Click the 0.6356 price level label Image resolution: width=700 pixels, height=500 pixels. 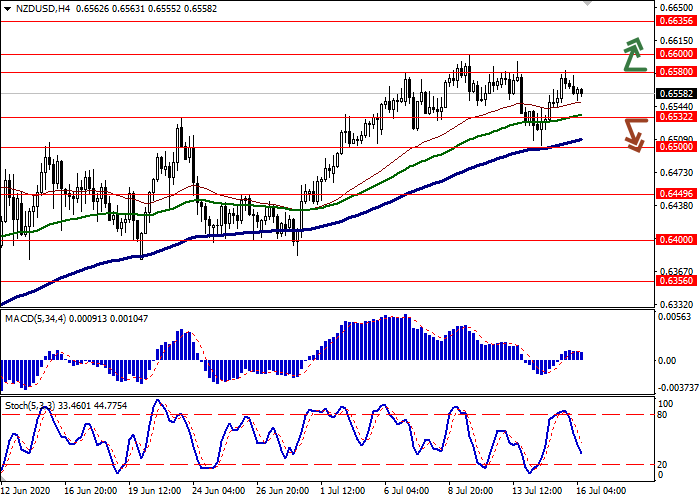click(676, 282)
